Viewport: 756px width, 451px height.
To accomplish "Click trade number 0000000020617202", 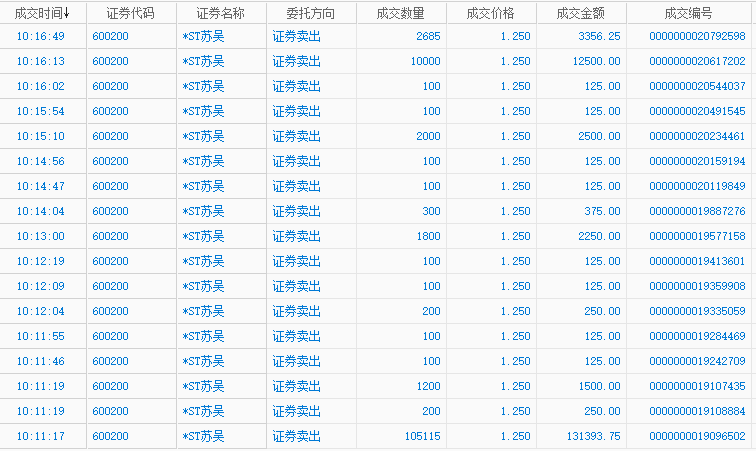I will tap(697, 61).
